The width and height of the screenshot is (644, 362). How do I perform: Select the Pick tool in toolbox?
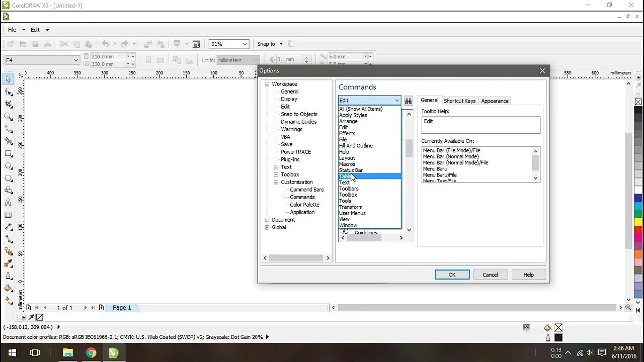[x=8, y=79]
